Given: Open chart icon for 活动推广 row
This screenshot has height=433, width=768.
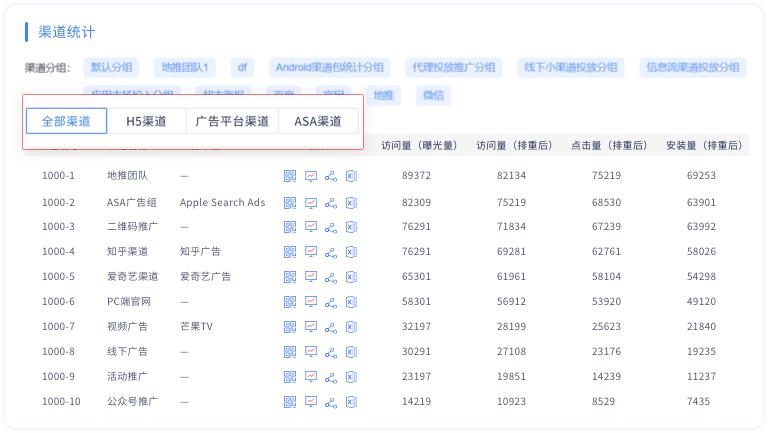Looking at the screenshot, I should [311, 377].
